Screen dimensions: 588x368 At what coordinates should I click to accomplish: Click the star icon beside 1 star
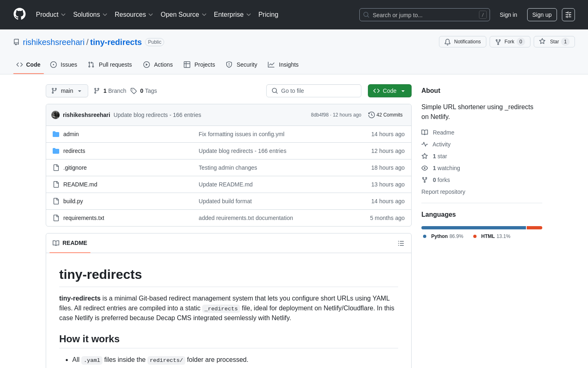click(425, 156)
